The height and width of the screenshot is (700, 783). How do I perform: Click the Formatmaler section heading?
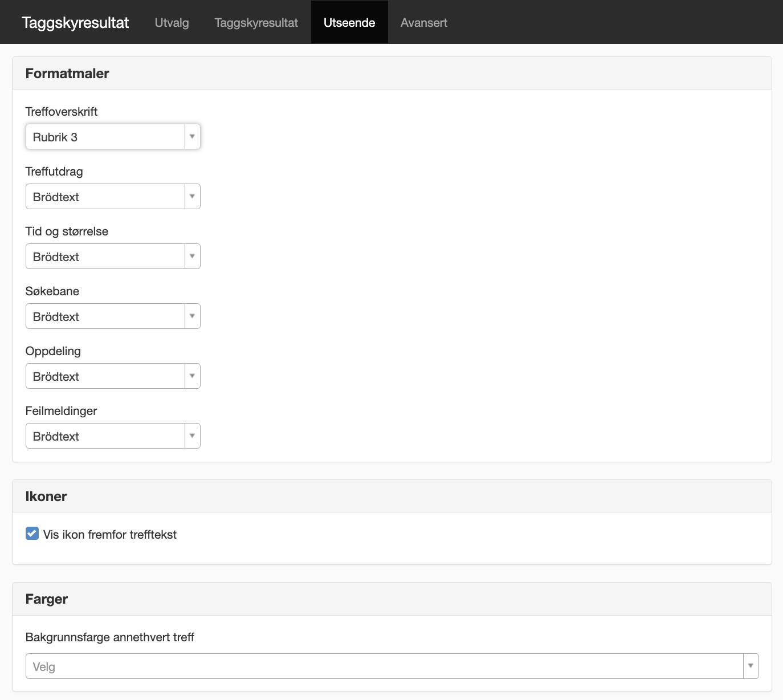click(x=67, y=74)
